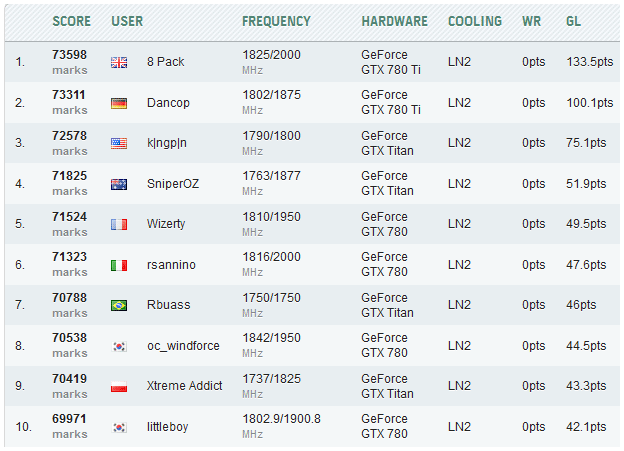The image size is (624, 451).
Task: Open the 70788 marks score entry
Action: (70, 305)
